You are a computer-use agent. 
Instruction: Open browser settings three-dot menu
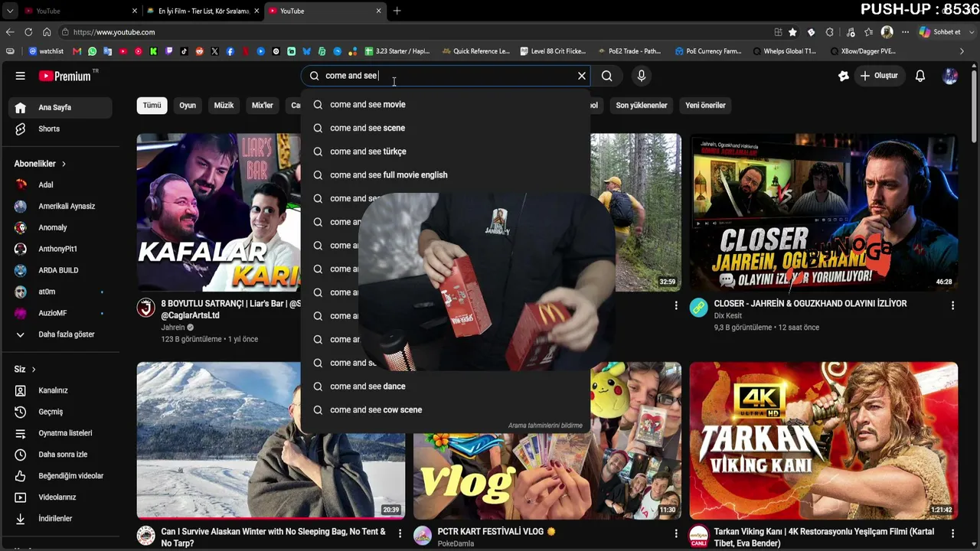pos(905,32)
